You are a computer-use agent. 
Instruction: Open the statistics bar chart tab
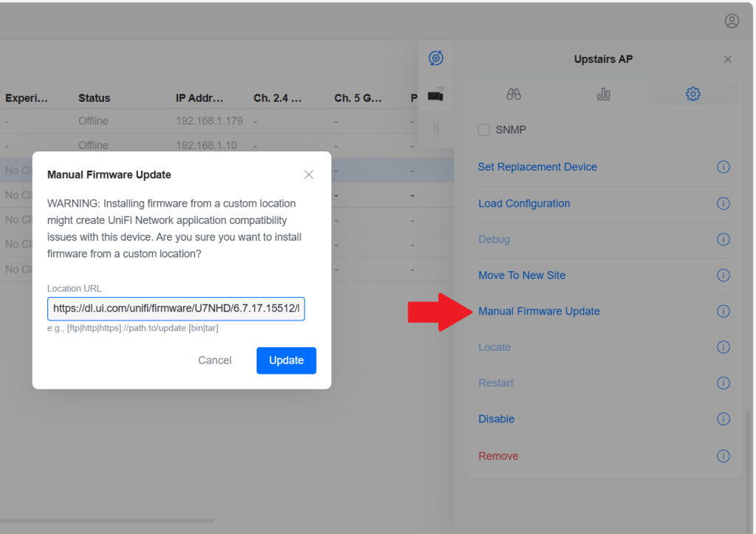603,94
